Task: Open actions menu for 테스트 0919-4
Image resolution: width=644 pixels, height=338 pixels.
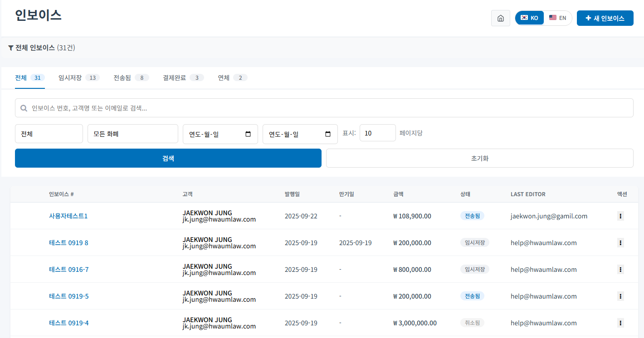Action: point(620,323)
